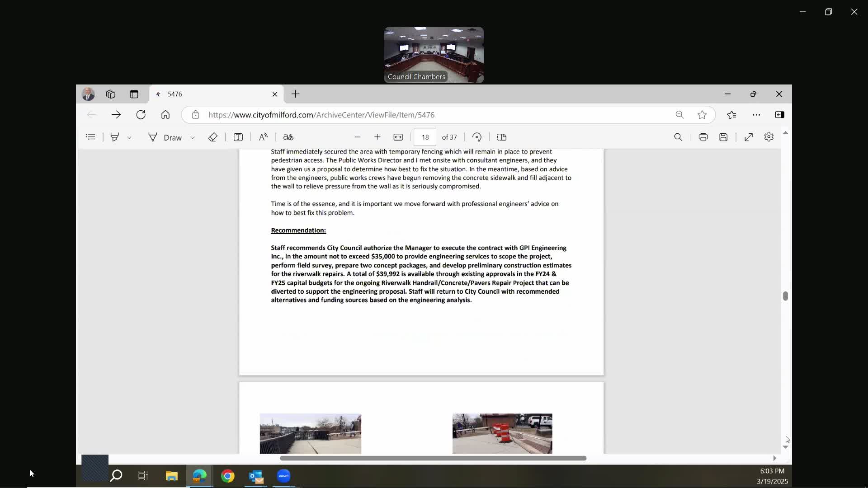Click the Draw button
868x488 pixels.
(x=165, y=137)
